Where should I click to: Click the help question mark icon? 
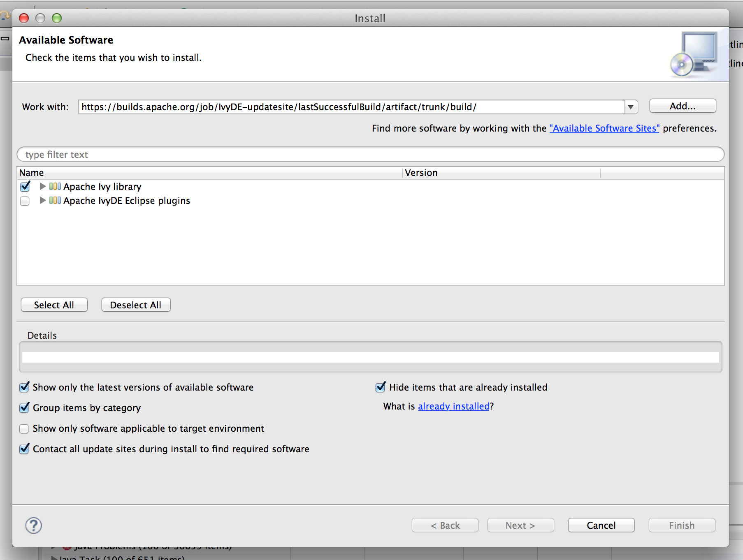(x=34, y=525)
